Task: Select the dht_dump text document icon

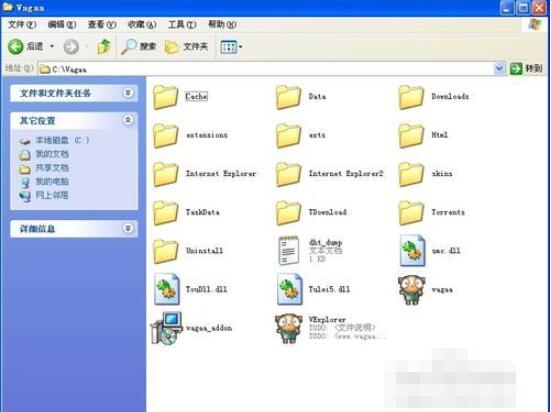Action: tap(289, 250)
